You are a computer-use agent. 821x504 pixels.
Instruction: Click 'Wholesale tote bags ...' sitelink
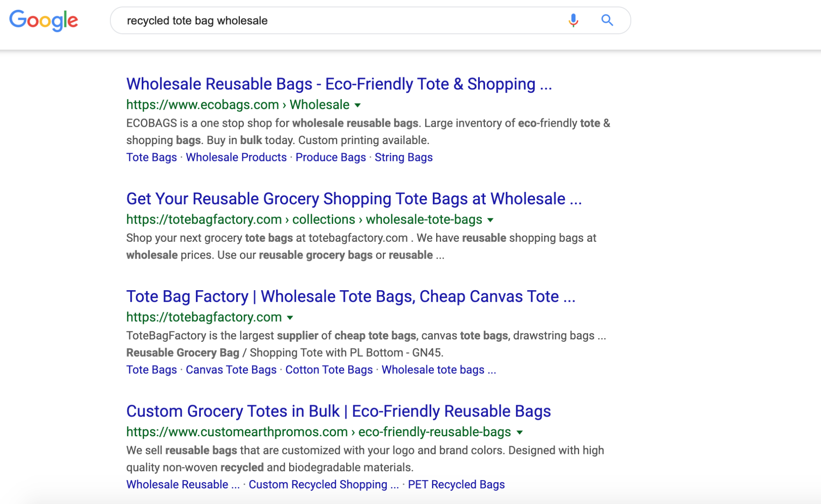(x=439, y=370)
